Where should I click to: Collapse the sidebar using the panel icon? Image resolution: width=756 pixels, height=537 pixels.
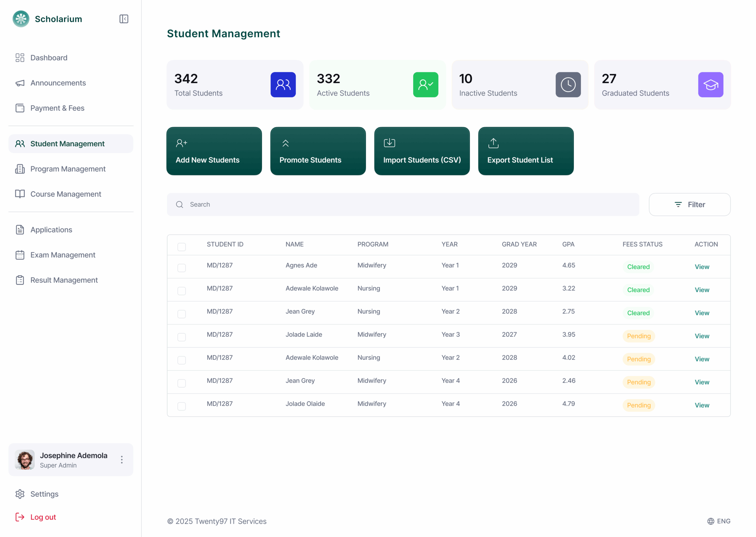click(124, 19)
